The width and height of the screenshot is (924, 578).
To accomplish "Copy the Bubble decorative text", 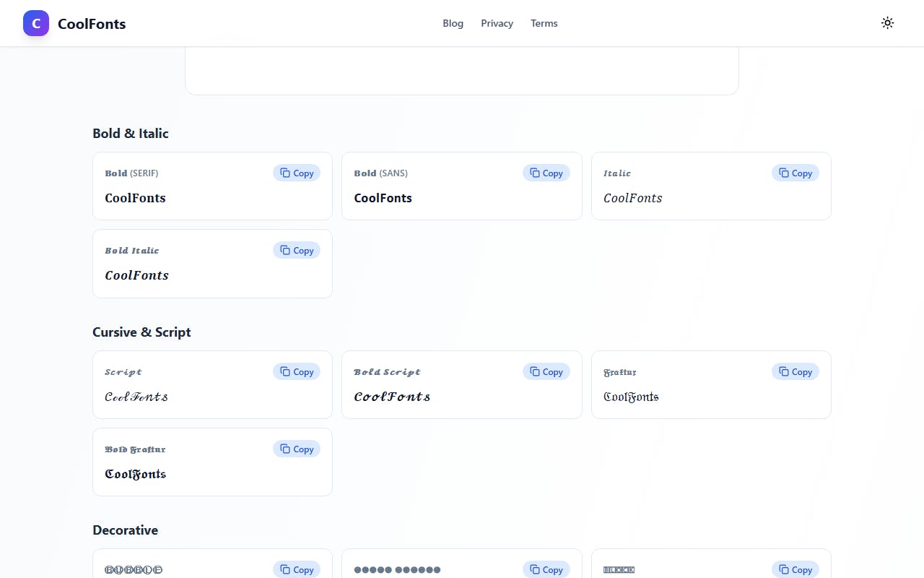I will [x=297, y=569].
